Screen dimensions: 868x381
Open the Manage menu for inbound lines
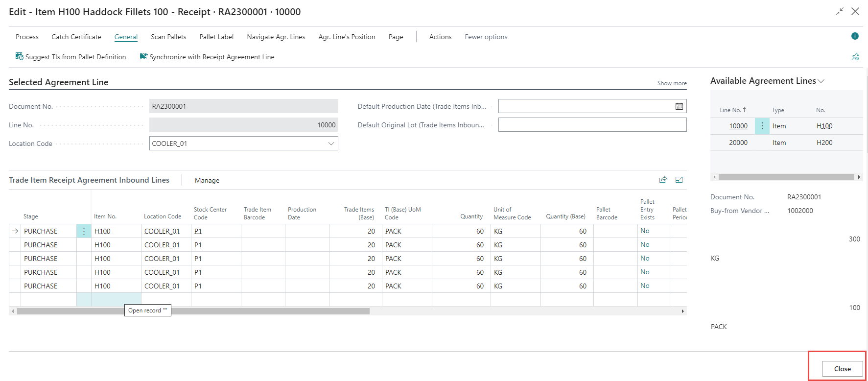click(x=207, y=180)
